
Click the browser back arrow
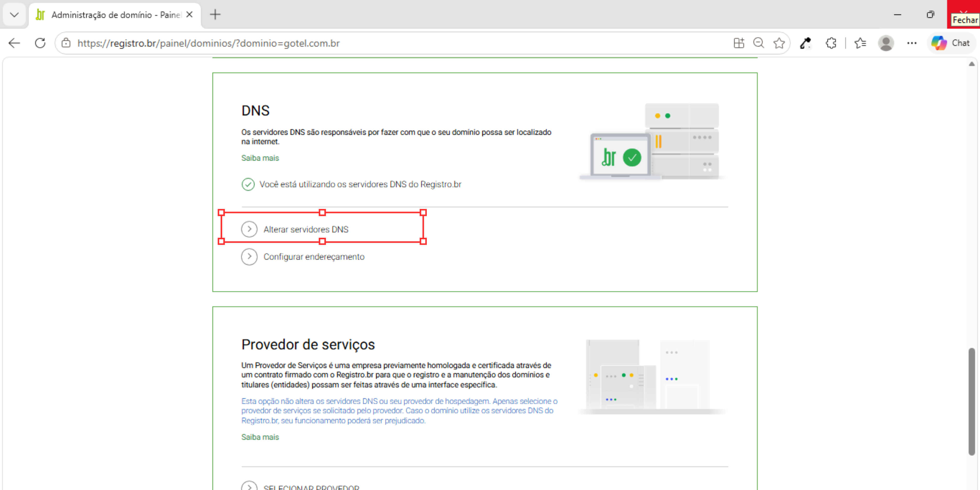(14, 43)
